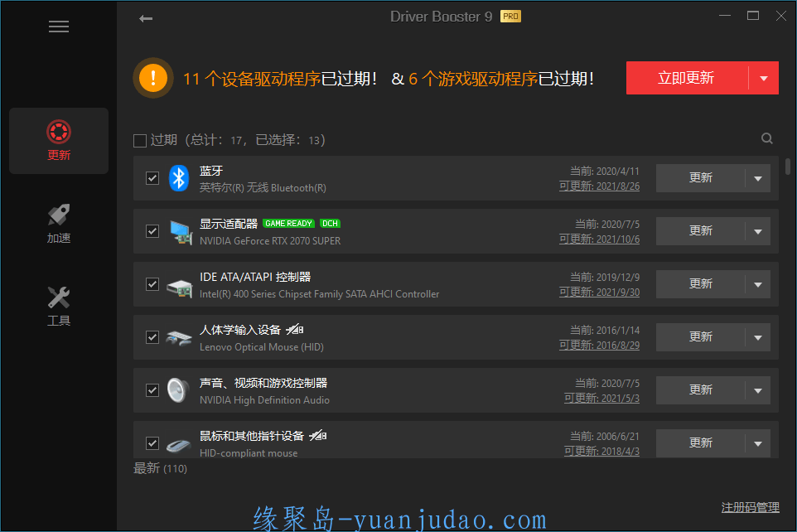Expand the NVIDIA Audio row update dropdown
Image resolution: width=797 pixels, height=532 pixels.
[x=758, y=390]
